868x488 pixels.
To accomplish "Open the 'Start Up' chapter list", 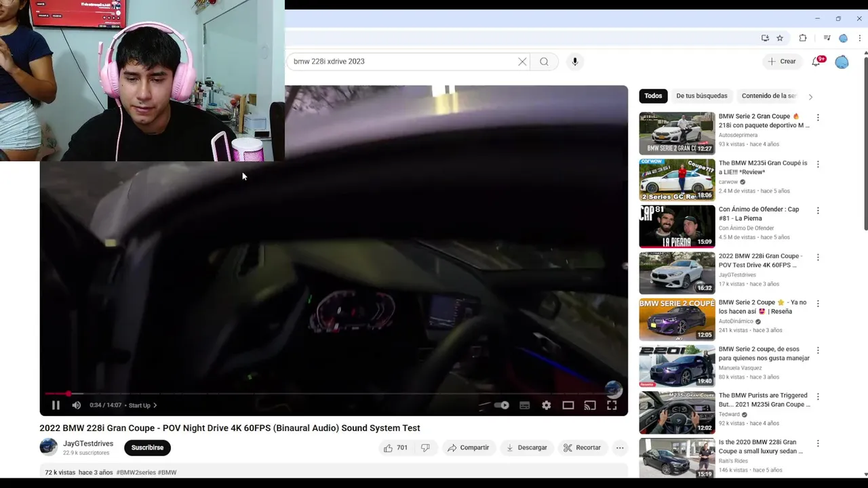I will click(x=143, y=405).
